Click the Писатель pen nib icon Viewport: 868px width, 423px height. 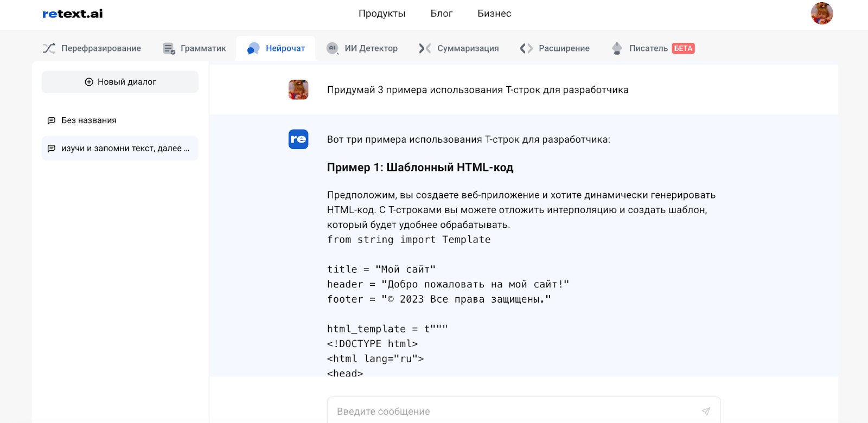(x=617, y=48)
